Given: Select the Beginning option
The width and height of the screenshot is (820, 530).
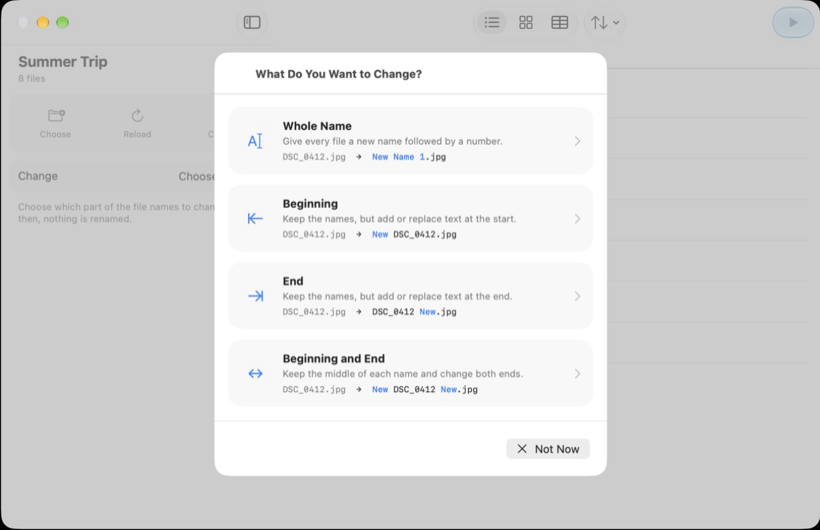Looking at the screenshot, I should tap(411, 218).
